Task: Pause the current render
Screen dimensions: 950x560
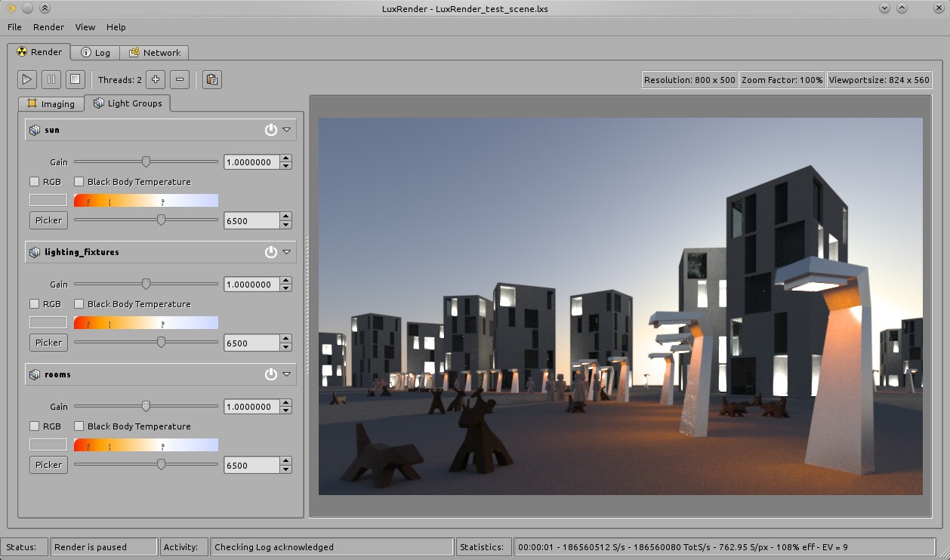Action: (51, 78)
